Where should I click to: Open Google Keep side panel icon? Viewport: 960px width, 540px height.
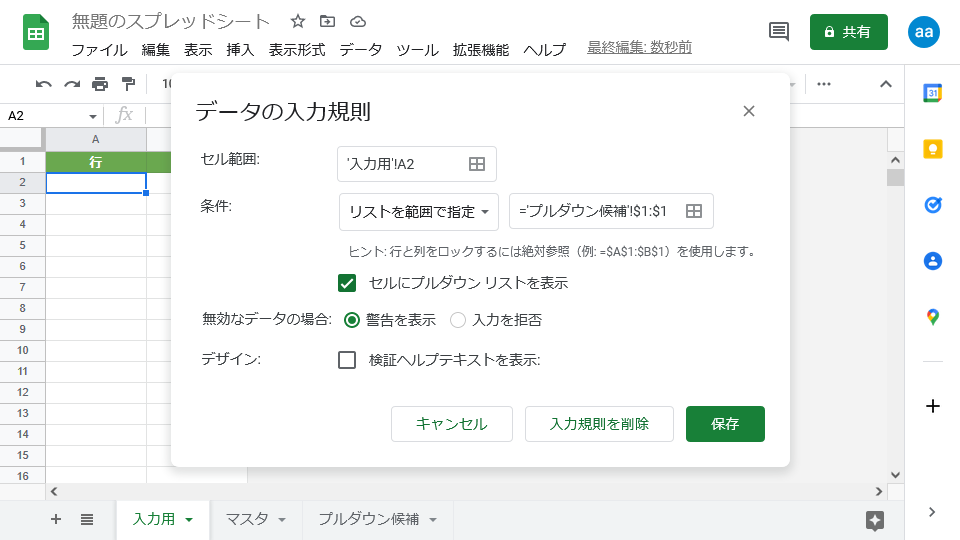[x=932, y=149]
